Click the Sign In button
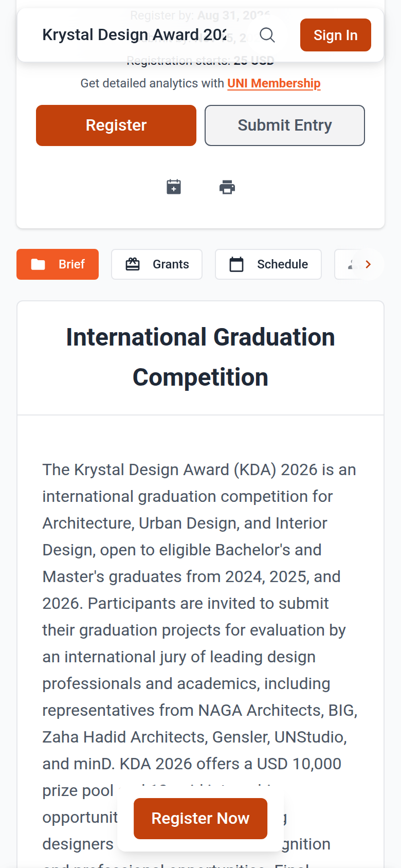 336,35
